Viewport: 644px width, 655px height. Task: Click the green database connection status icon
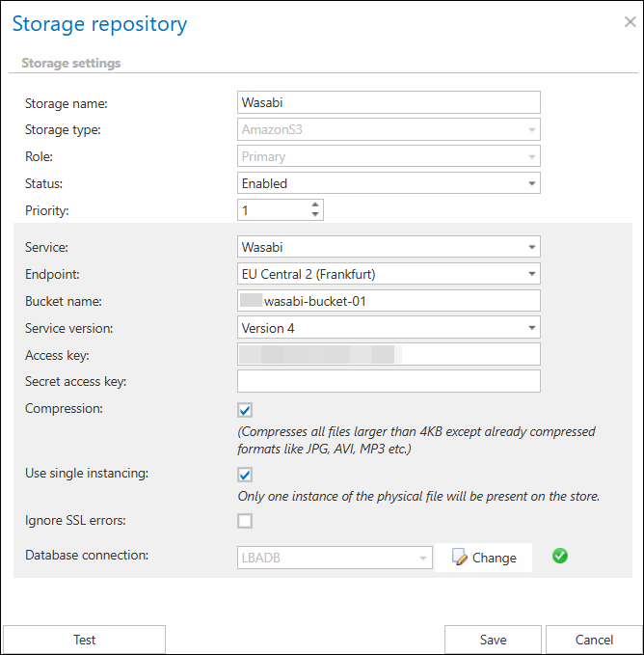560,557
